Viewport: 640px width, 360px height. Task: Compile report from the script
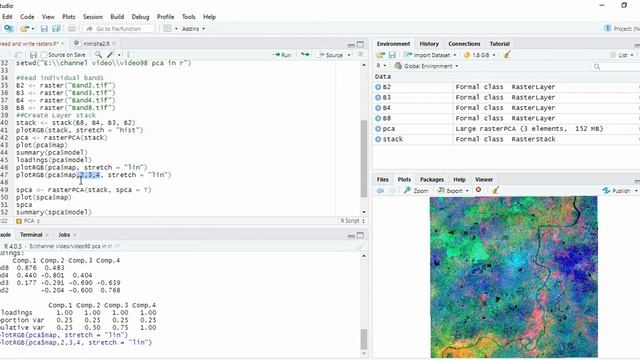click(130, 54)
